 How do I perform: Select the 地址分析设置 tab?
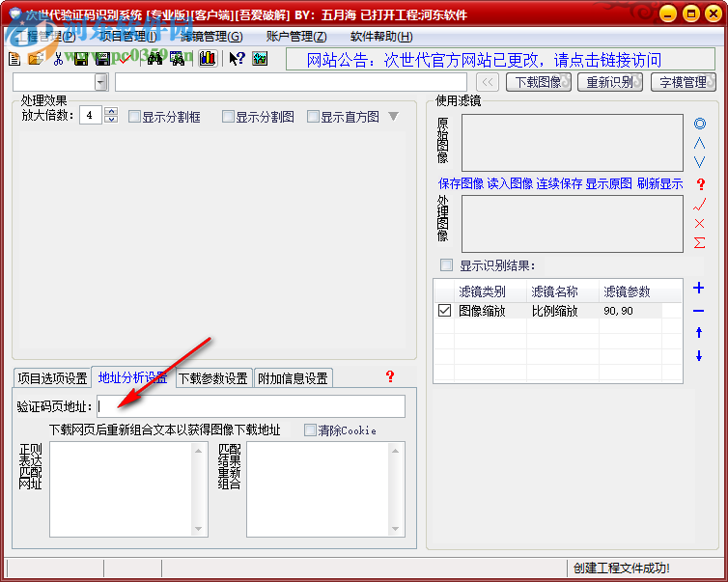[x=133, y=376]
